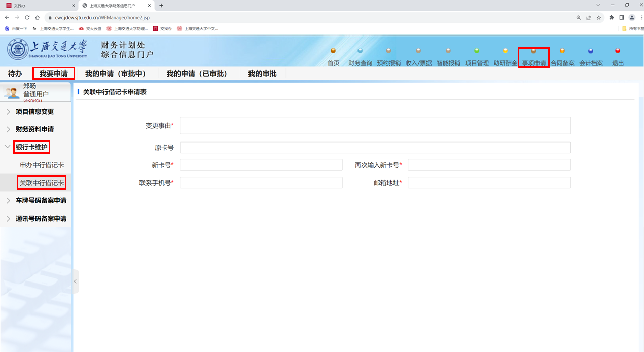Open 合同备案 navigation icon

(562, 51)
